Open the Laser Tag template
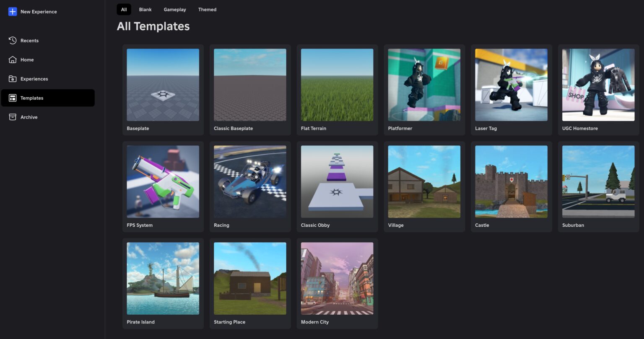The height and width of the screenshot is (339, 644). pos(511,85)
